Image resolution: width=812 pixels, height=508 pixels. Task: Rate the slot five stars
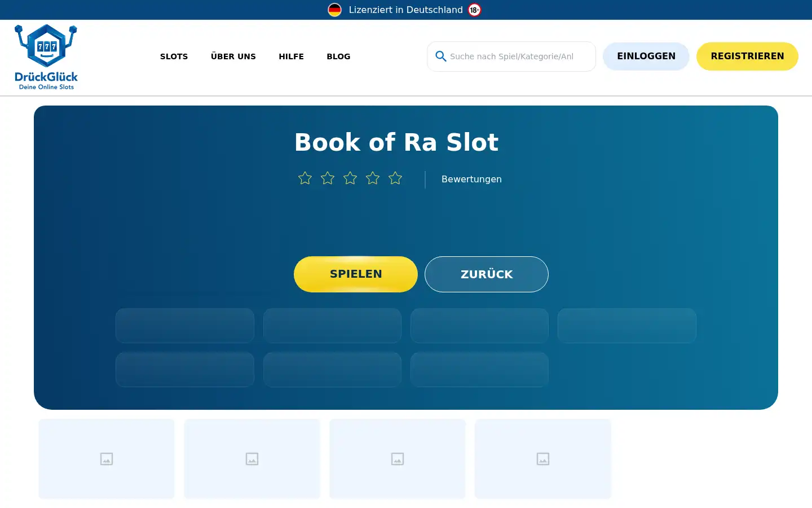click(x=395, y=178)
